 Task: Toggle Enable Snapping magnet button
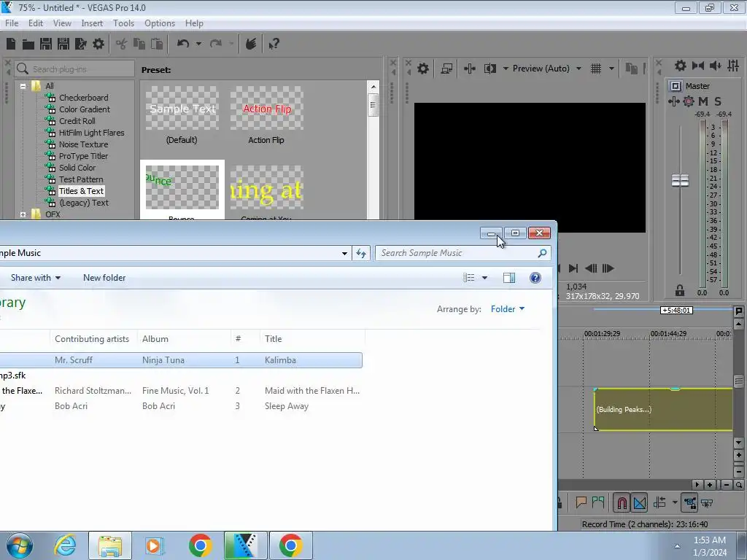tap(622, 502)
